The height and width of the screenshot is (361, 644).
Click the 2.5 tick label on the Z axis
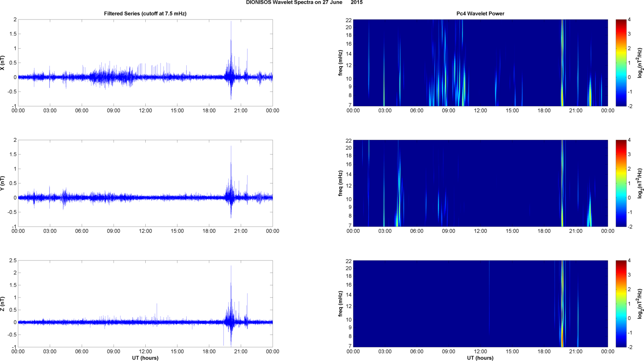(x=13, y=260)
